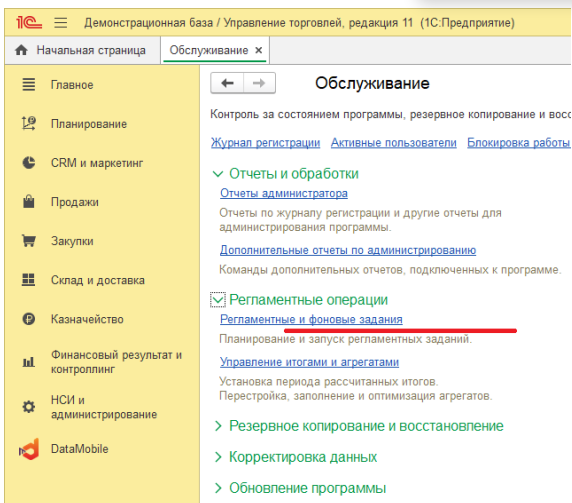Click the home icon on start page tab
Image resolution: width=572 pixels, height=503 pixels.
point(21,50)
